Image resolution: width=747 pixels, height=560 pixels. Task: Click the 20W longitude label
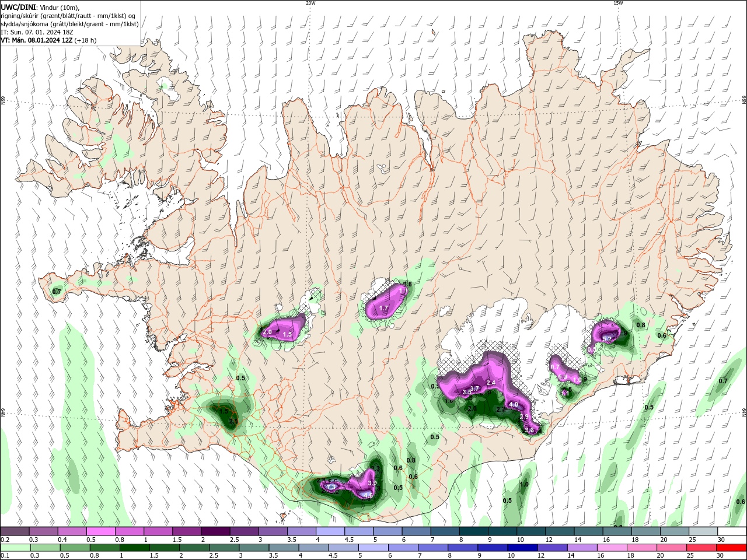(x=310, y=3)
